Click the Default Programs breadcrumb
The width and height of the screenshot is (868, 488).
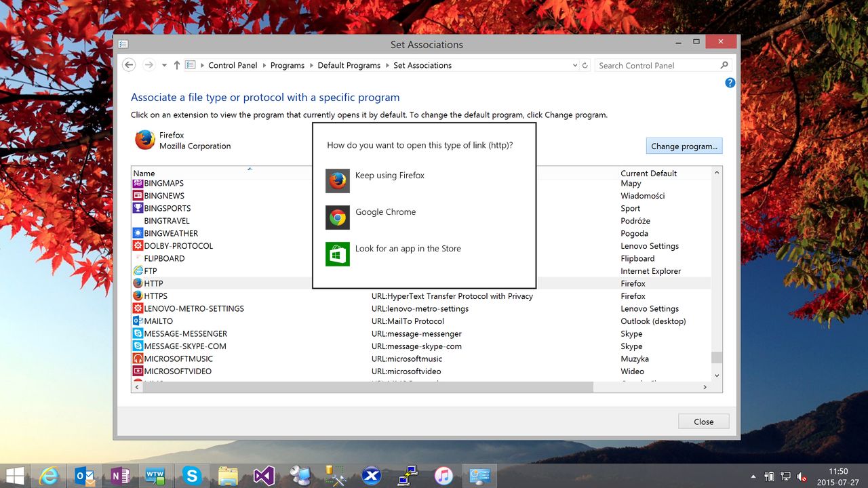click(x=349, y=65)
